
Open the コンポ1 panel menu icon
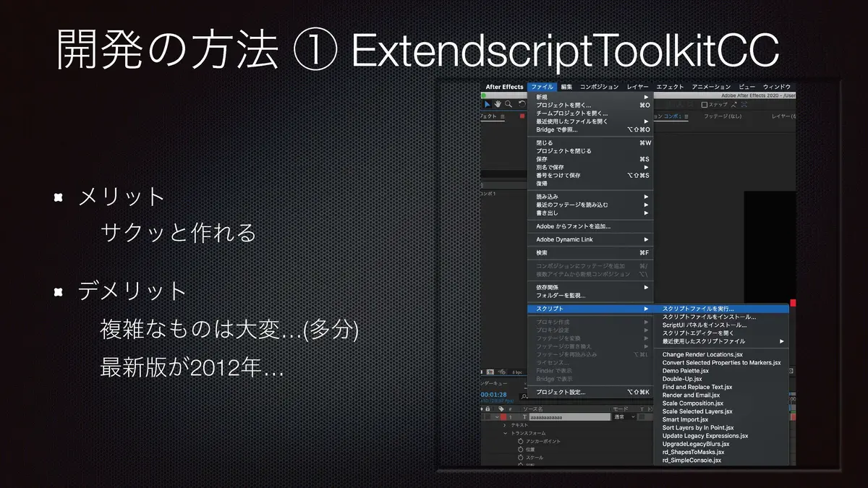pos(686,116)
